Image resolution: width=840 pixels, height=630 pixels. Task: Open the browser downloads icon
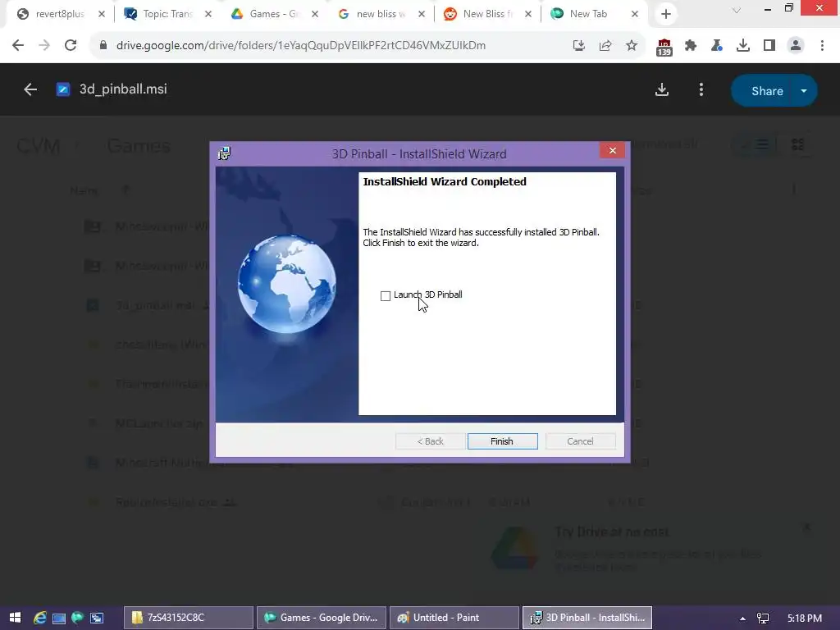743,46
